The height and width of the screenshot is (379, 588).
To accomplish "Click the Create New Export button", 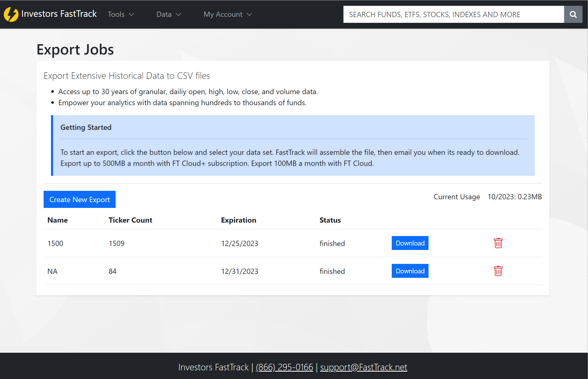I will pyautogui.click(x=80, y=199).
